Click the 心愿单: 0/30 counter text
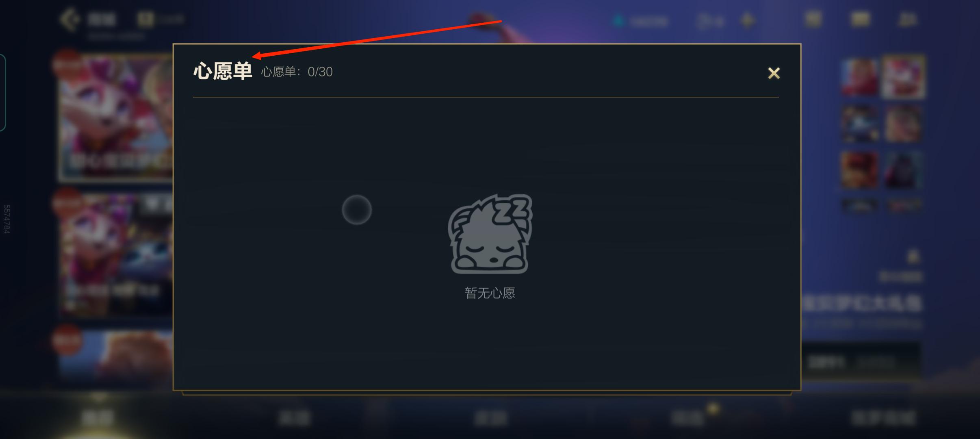 297,72
